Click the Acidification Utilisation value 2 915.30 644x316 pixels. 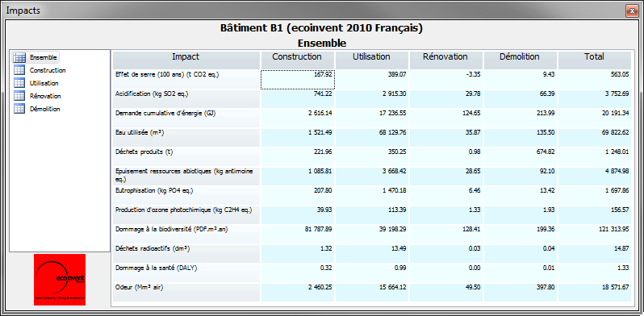pyautogui.click(x=394, y=94)
